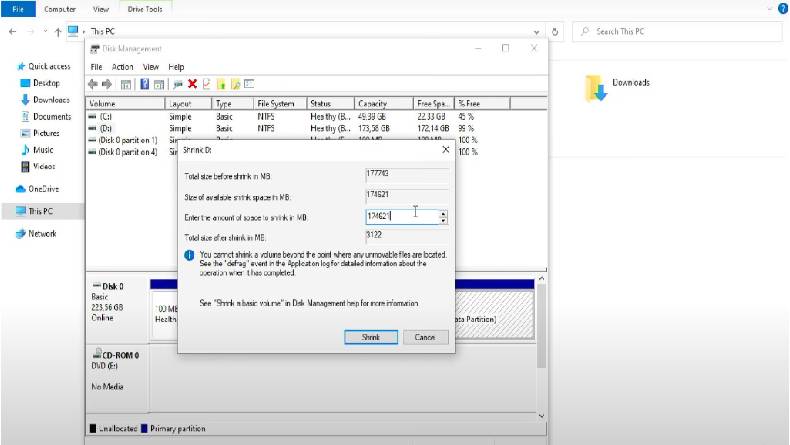Select Pictures in navigation pane

tap(40, 133)
